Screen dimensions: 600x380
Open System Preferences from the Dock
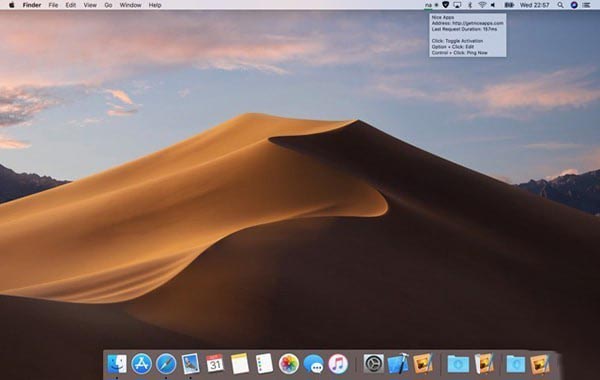[x=373, y=364]
